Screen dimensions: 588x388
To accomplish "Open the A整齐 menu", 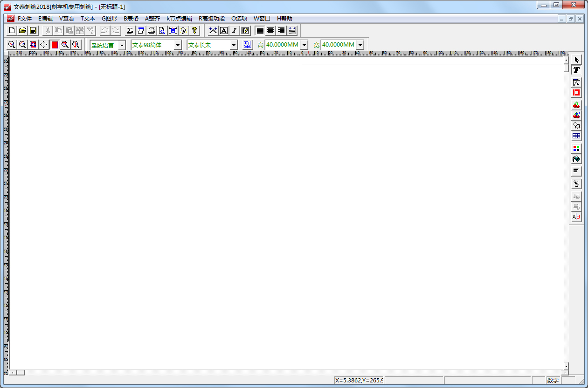I will (152, 19).
